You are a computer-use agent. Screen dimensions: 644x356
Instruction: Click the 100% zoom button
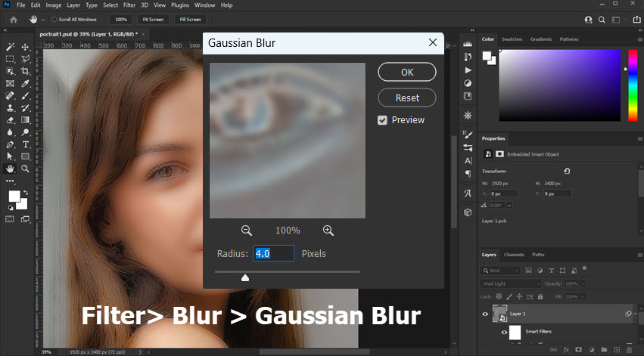[121, 20]
